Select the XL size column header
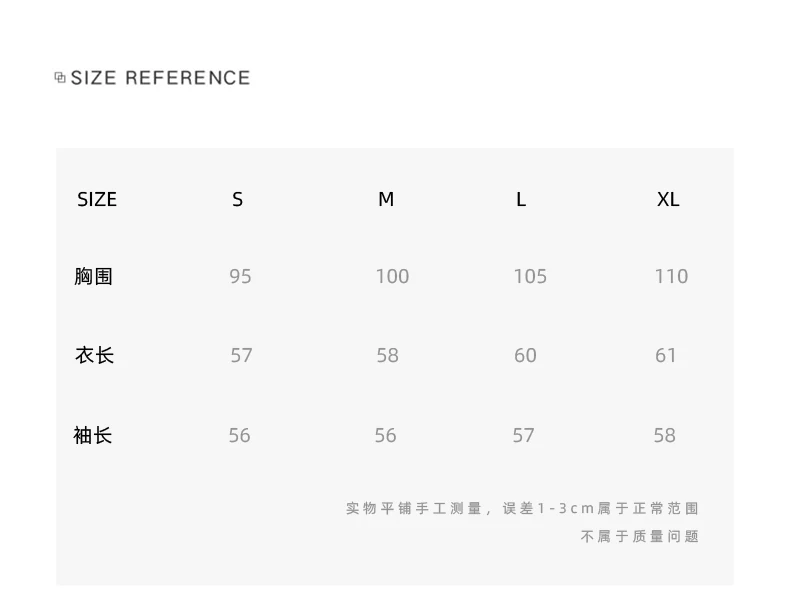Image resolution: width=790 pixels, height=603 pixels. 668,199
